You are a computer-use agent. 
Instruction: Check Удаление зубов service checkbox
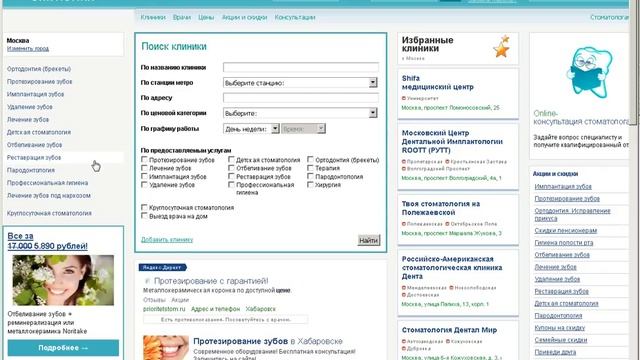144,184
